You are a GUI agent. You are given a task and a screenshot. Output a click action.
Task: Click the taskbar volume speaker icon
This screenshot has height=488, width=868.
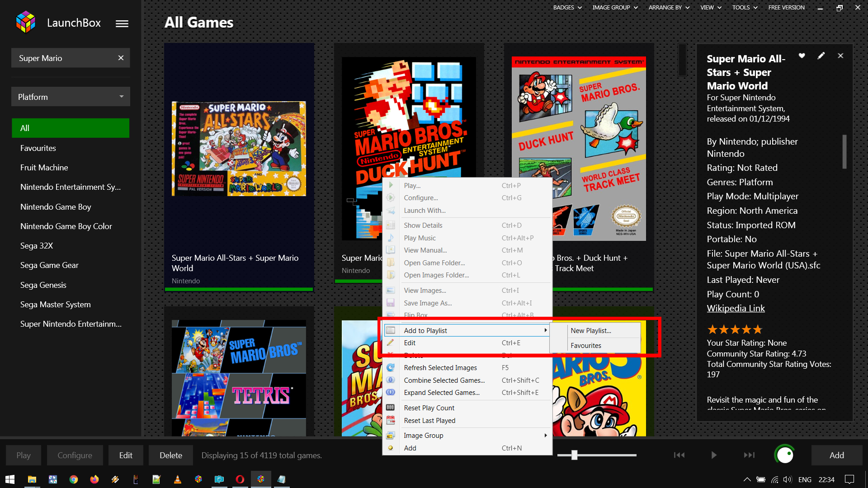click(788, 479)
